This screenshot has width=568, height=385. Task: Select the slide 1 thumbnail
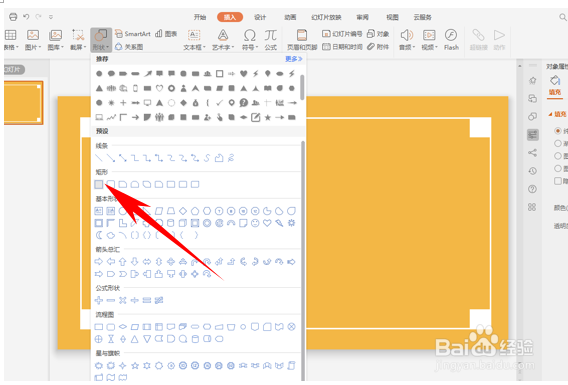pos(23,102)
